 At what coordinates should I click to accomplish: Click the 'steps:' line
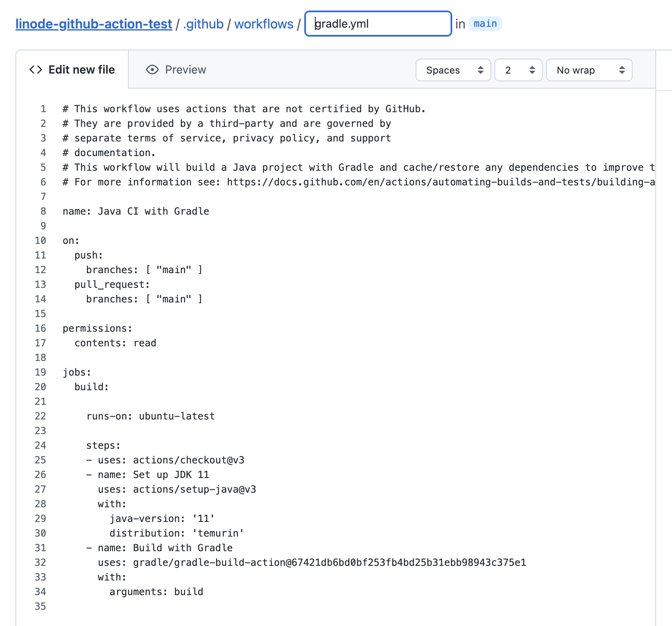103,446
